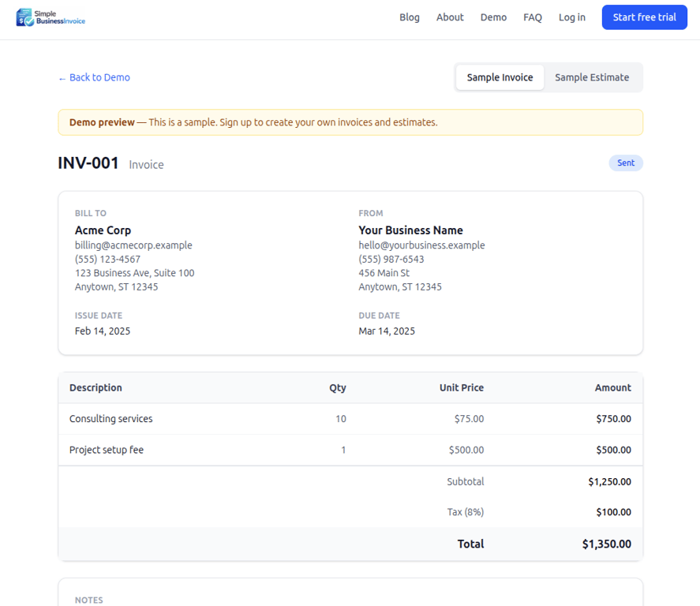Open the Blog page

point(410,17)
